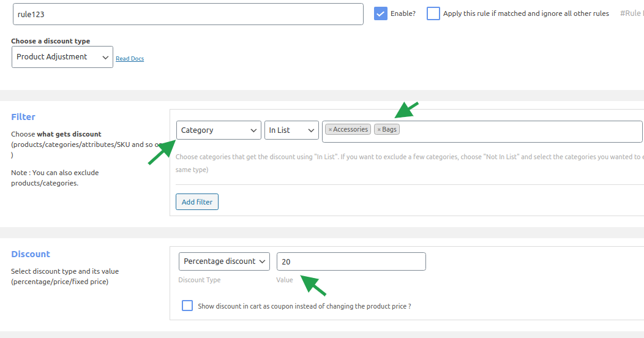Select the Bags tag label
Viewport: 644px width, 338px height.
coord(390,130)
